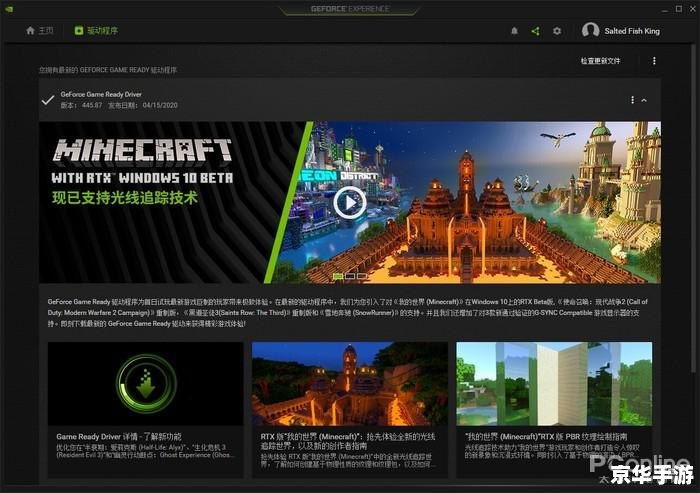The image size is (700, 493).
Task: Click the NVIDIA logo in the title bar
Action: coord(9,9)
